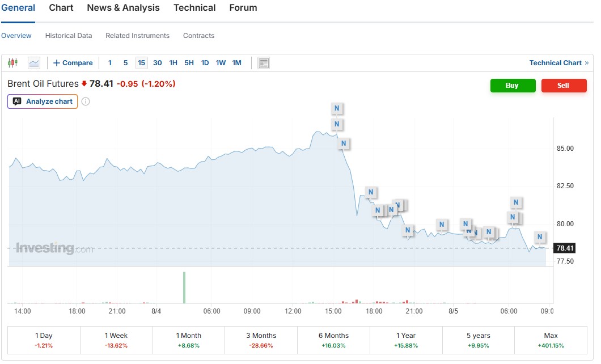This screenshot has height=364, width=601.
Task: Click the red Sell button
Action: pos(564,86)
